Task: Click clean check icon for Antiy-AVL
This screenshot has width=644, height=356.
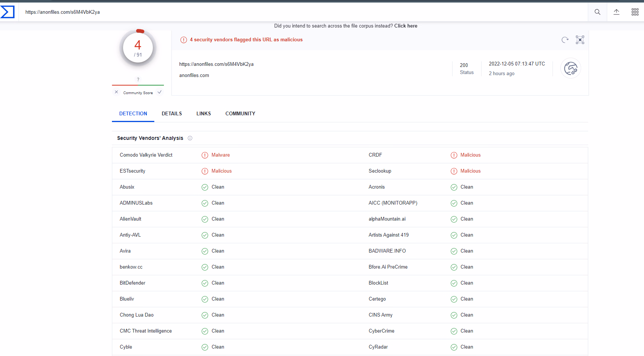Action: 205,235
